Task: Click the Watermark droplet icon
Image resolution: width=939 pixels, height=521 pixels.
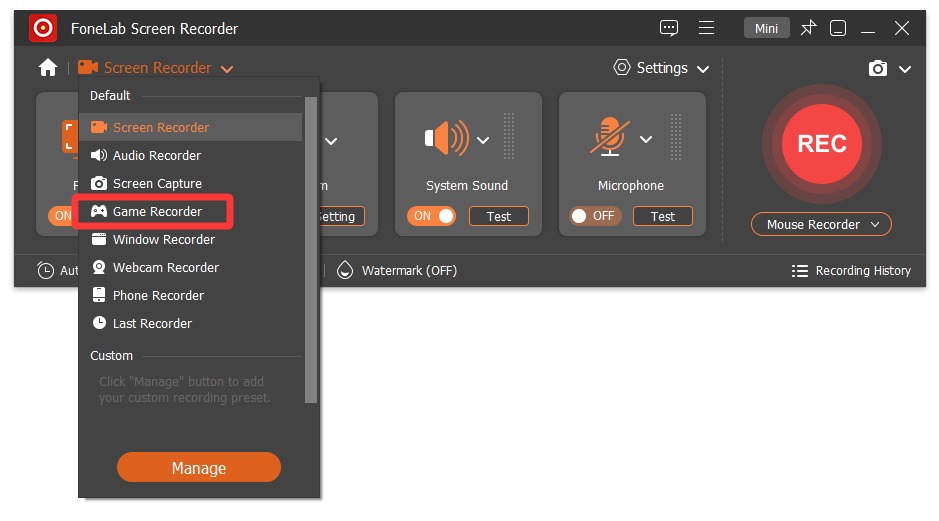Action: [345, 270]
